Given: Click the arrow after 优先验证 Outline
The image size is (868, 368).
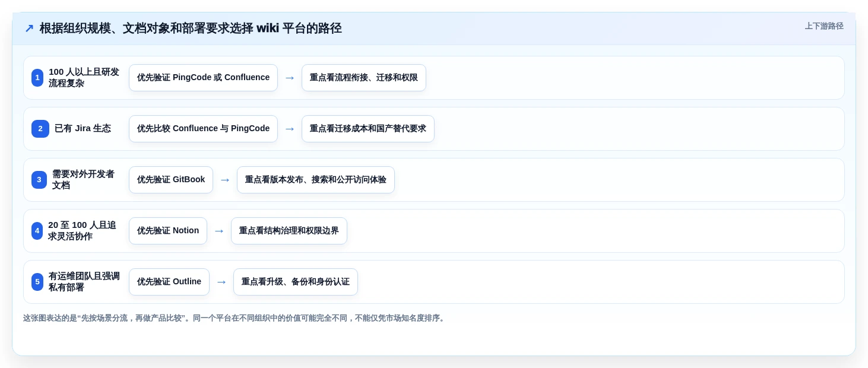Looking at the screenshot, I should [221, 282].
